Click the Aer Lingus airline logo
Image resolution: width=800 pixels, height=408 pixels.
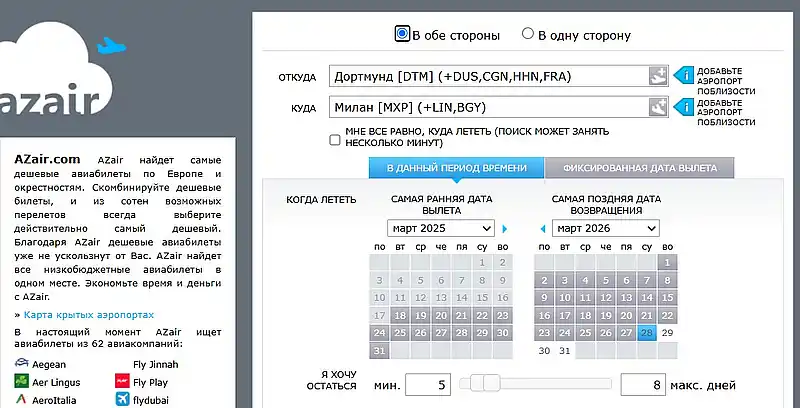(x=21, y=381)
